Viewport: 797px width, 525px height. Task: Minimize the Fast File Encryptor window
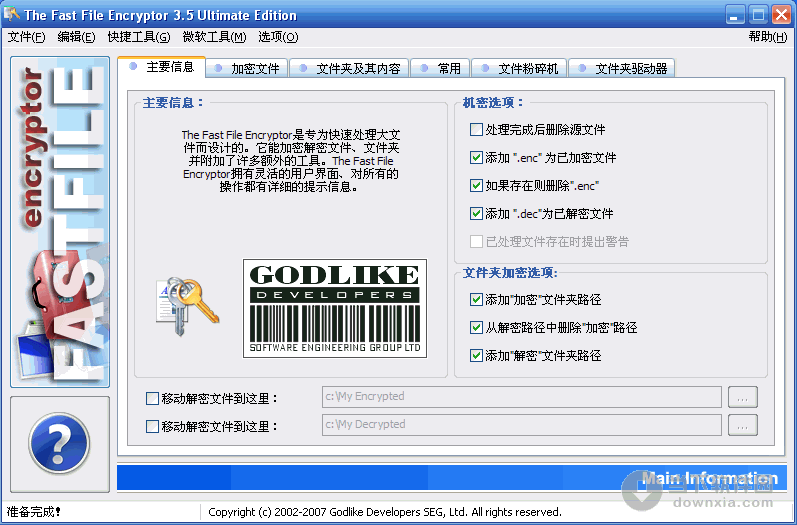pos(734,15)
